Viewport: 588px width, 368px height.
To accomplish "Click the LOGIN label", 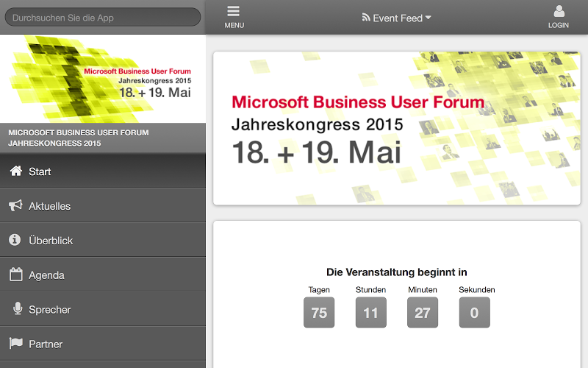I will point(559,26).
